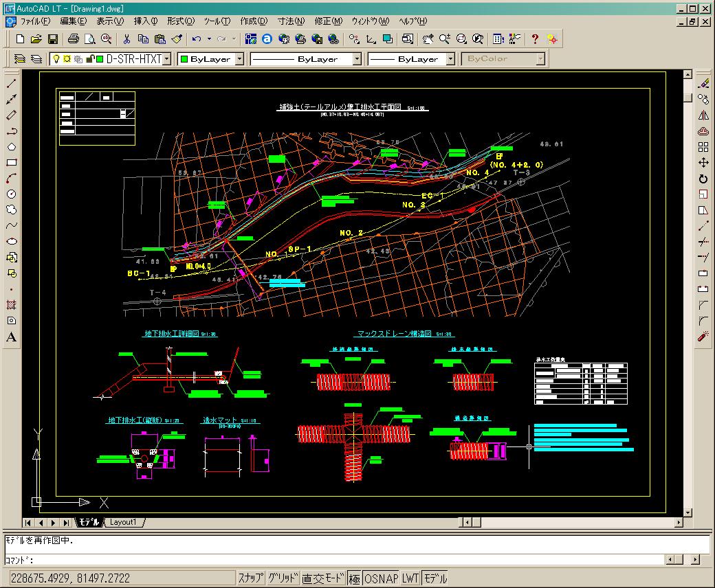Open the ByLayer color swatch control

pyautogui.click(x=210, y=59)
